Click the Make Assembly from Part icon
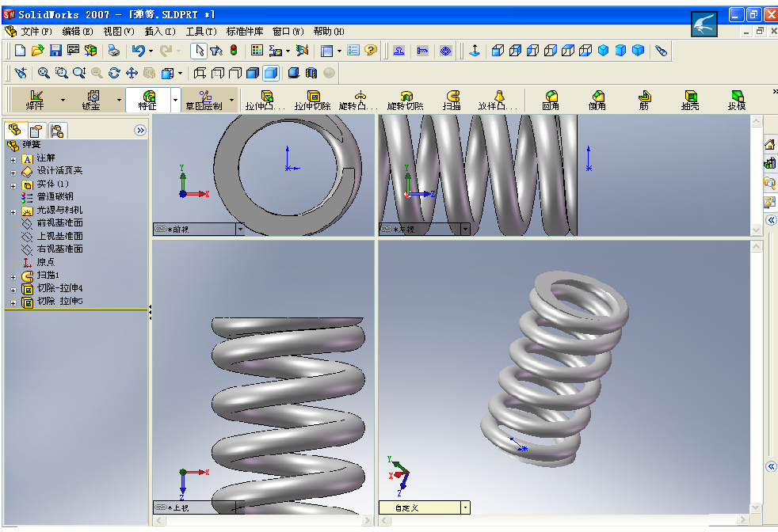778x532 pixels. coord(91,51)
